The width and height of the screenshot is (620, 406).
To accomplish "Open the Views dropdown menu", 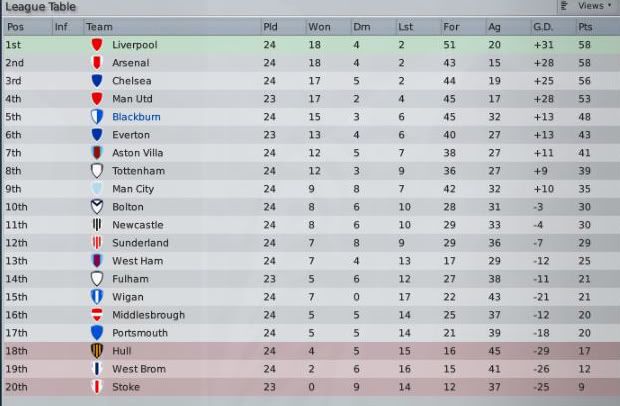I will pyautogui.click(x=590, y=6).
